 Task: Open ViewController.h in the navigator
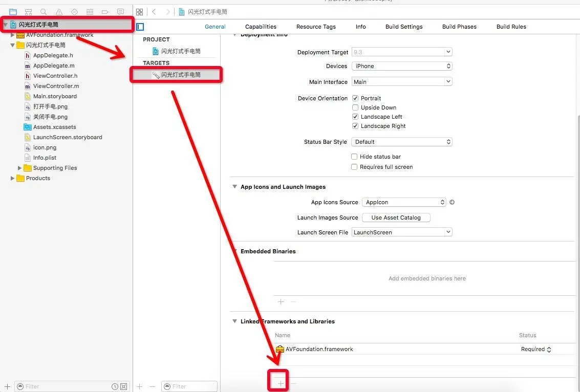tap(55, 76)
